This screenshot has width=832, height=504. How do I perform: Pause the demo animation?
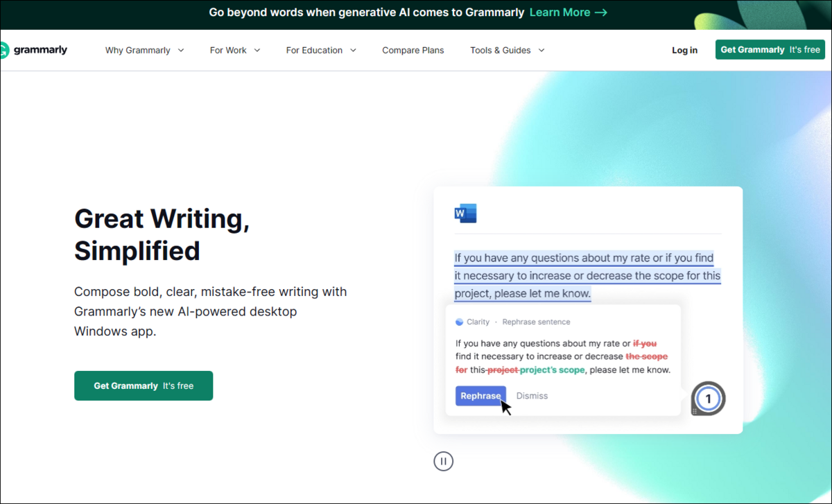[x=444, y=461]
